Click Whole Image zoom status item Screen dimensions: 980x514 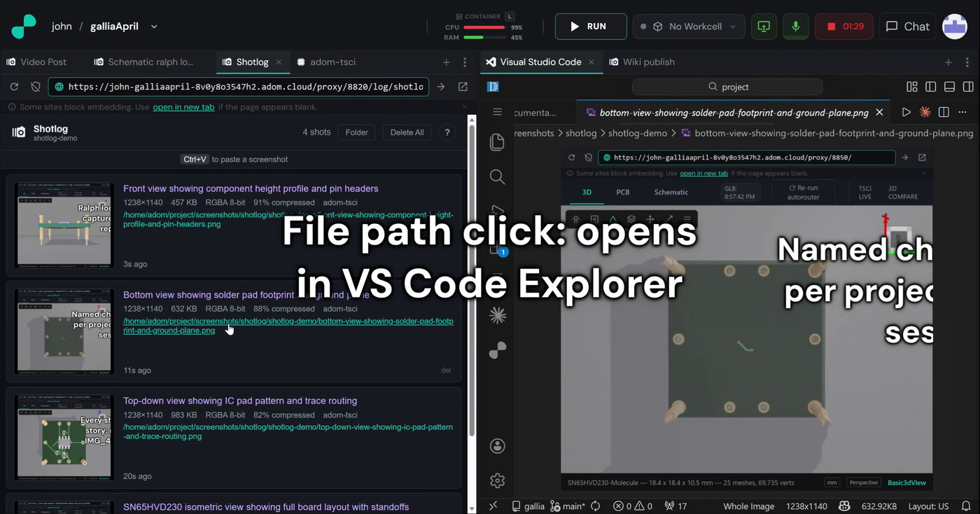[749, 506]
